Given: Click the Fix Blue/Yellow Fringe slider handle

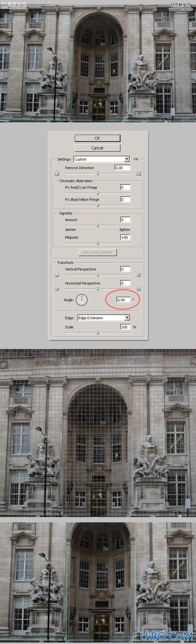Looking at the screenshot, I should pyautogui.click(x=98, y=205).
